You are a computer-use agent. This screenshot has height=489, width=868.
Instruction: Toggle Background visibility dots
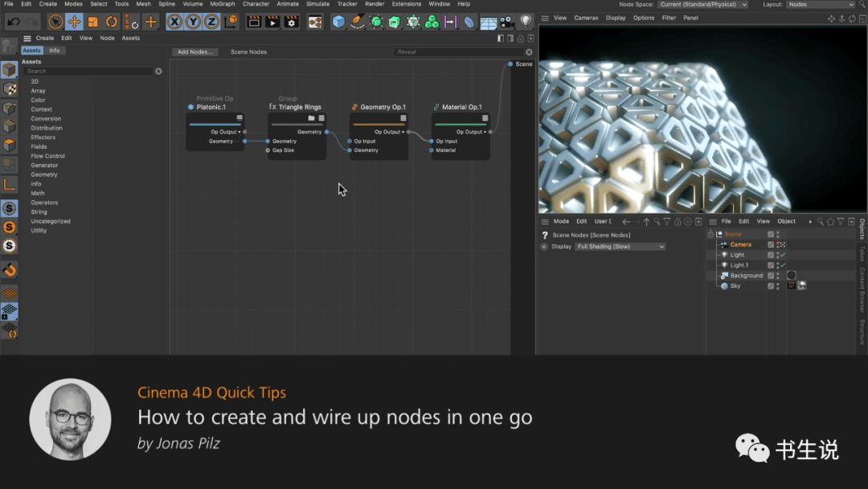[778, 276]
